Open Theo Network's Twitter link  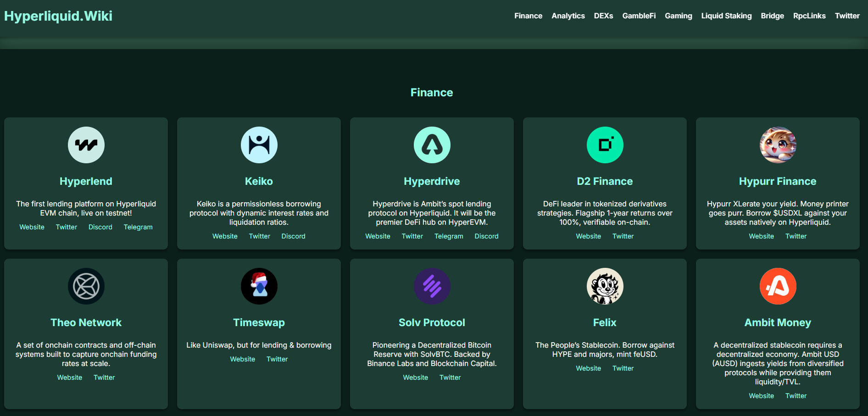104,377
